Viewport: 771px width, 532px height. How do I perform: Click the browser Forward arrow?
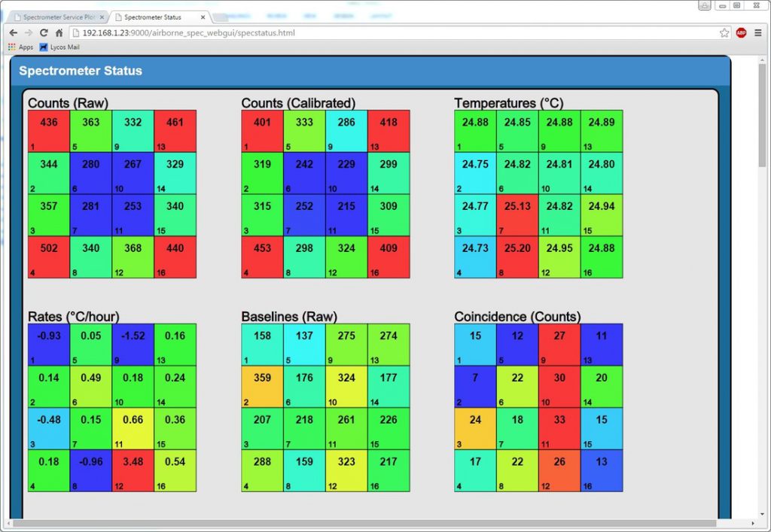[x=28, y=33]
